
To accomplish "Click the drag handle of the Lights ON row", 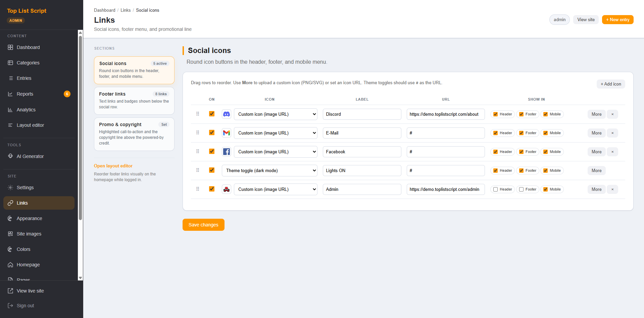I will point(198,170).
